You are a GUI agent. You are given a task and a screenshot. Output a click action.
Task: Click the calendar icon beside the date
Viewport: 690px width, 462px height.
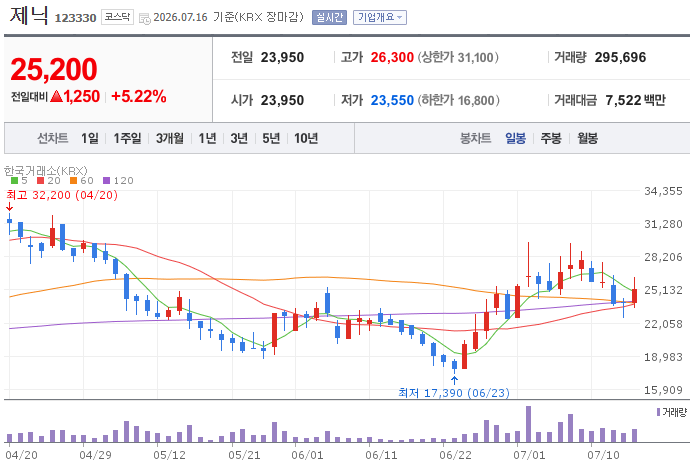[x=144, y=18]
